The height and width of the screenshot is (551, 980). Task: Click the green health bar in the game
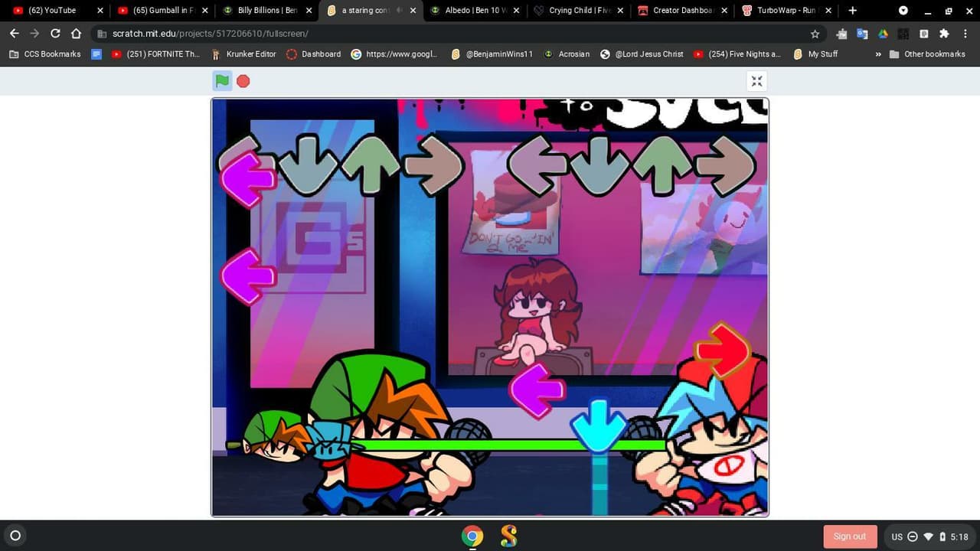click(x=509, y=444)
